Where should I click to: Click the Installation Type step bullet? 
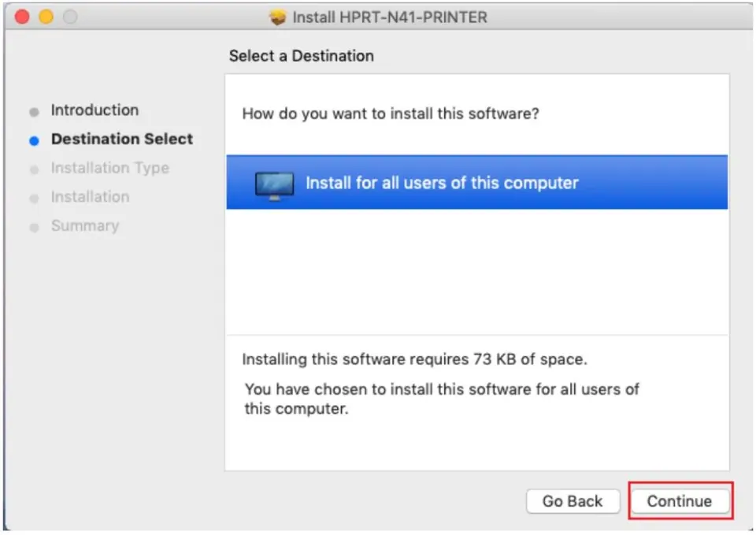point(34,170)
